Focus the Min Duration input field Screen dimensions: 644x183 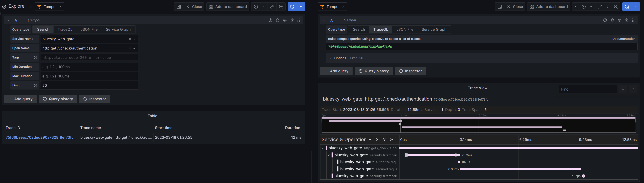tap(89, 67)
